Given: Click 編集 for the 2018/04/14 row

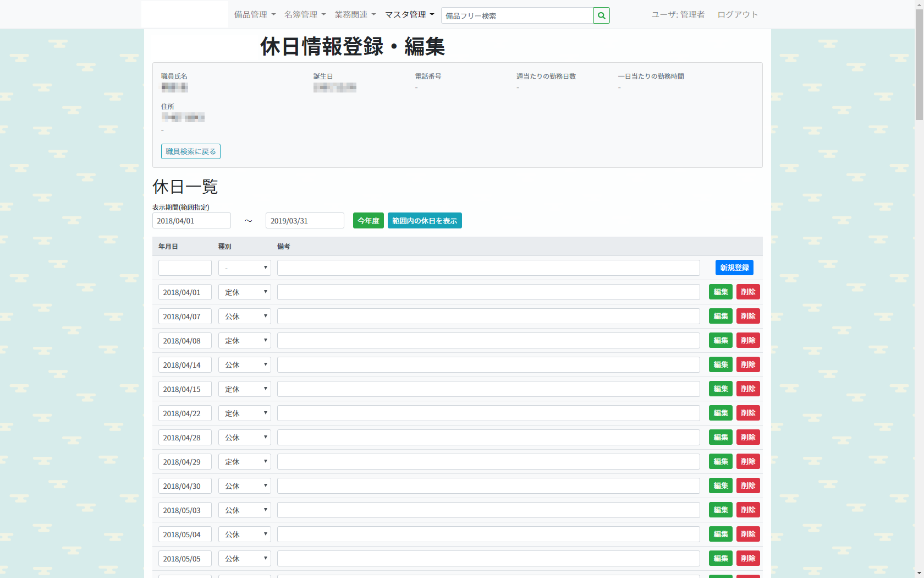Looking at the screenshot, I should coord(721,364).
